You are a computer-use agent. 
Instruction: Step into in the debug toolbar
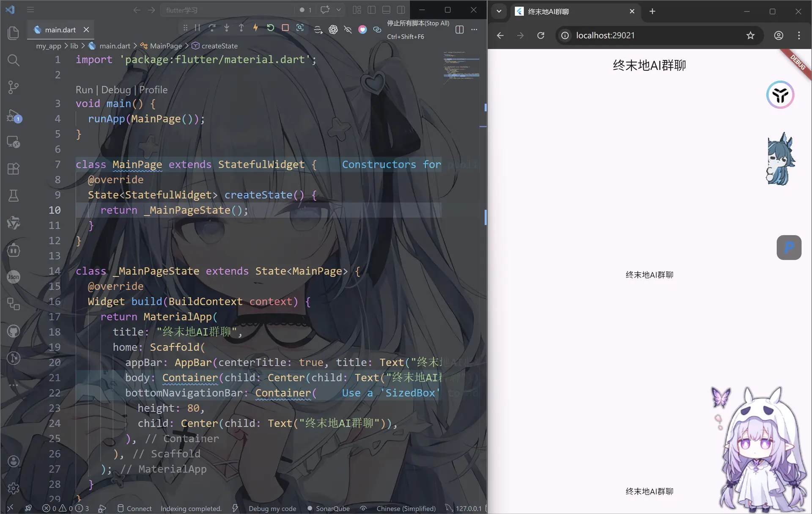point(227,28)
